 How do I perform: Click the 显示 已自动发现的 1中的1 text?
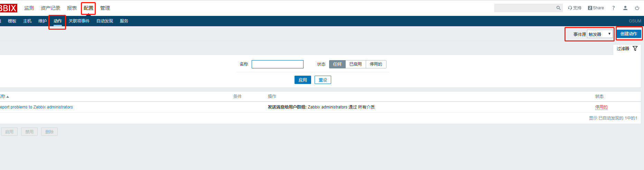(x=613, y=118)
